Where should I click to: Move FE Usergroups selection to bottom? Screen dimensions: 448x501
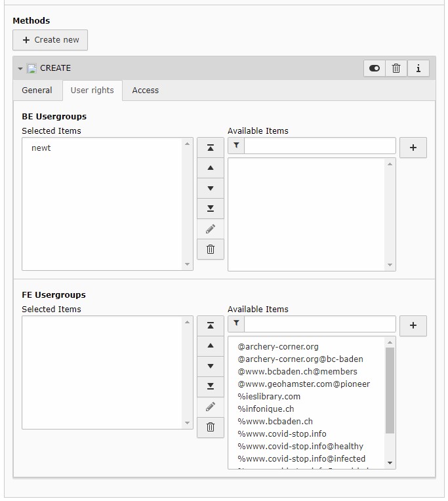[211, 387]
